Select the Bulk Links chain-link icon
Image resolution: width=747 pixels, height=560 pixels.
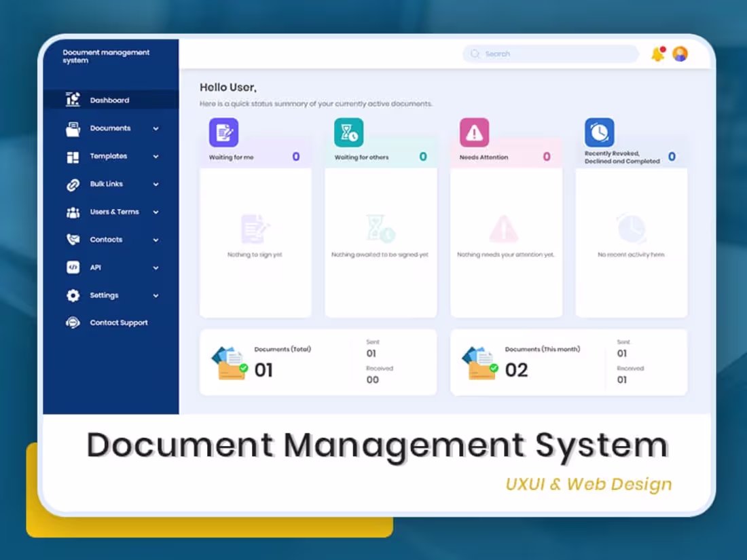[72, 184]
